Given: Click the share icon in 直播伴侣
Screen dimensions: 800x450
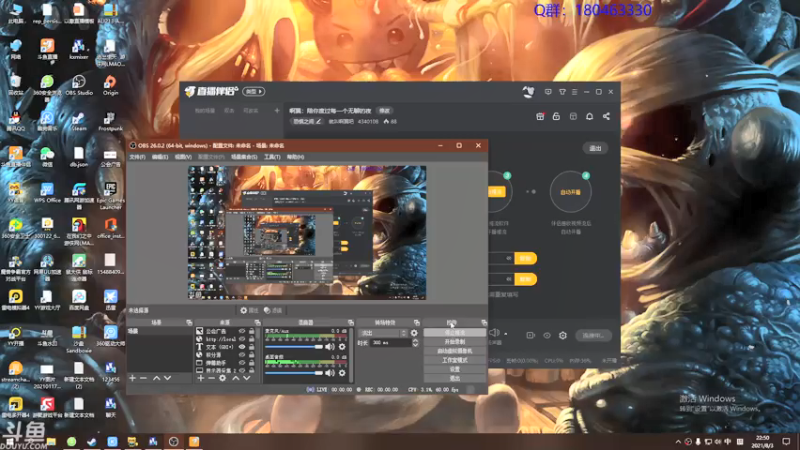Looking at the screenshot, I should tap(606, 116).
